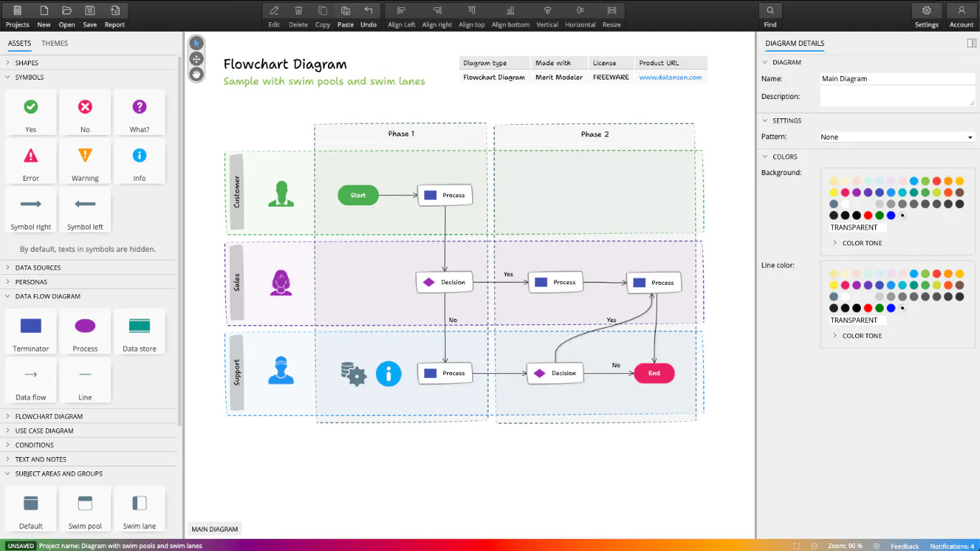980x551 pixels.
Task: Choose the Warning symbol asset
Action: [x=85, y=161]
